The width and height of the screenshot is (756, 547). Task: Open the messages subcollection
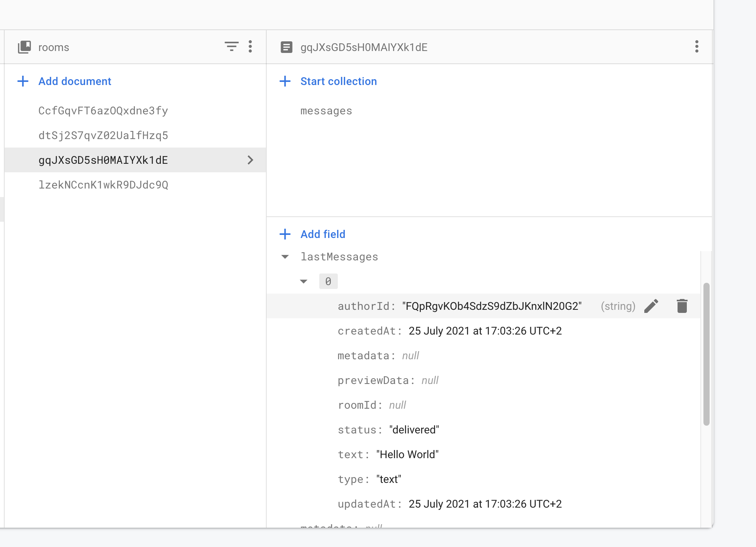(x=326, y=111)
